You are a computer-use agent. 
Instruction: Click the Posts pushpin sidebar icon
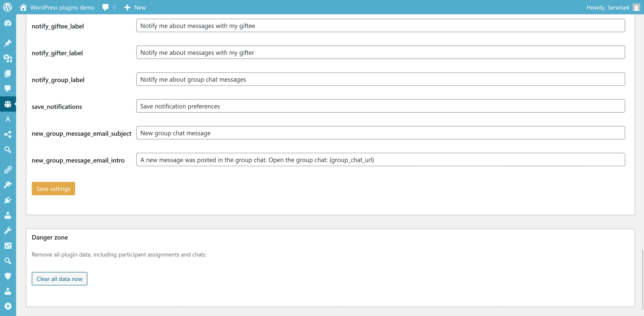[8, 43]
